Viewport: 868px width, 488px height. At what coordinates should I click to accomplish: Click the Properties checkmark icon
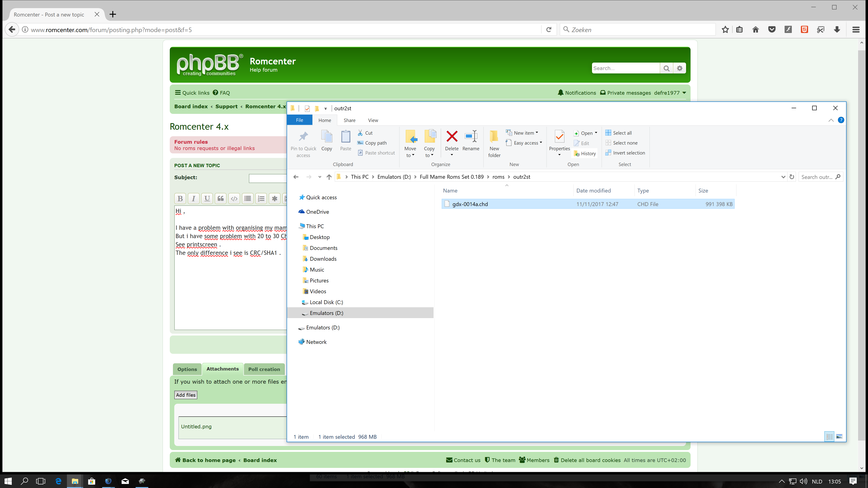point(559,136)
